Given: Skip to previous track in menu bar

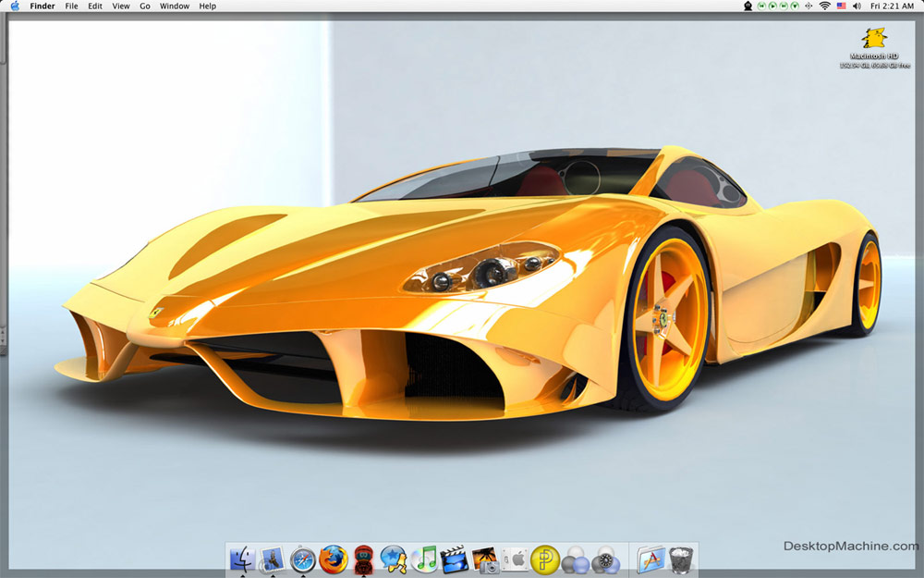Looking at the screenshot, I should pyautogui.click(x=763, y=6).
